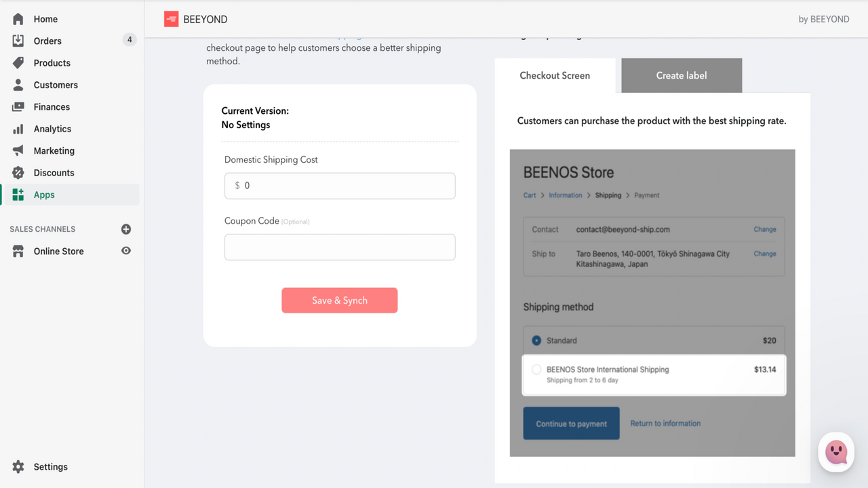Switch to the Checkout Screen tab

(x=555, y=75)
